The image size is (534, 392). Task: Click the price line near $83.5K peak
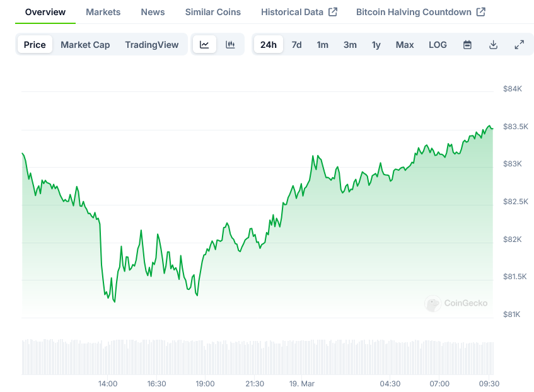[x=489, y=126]
